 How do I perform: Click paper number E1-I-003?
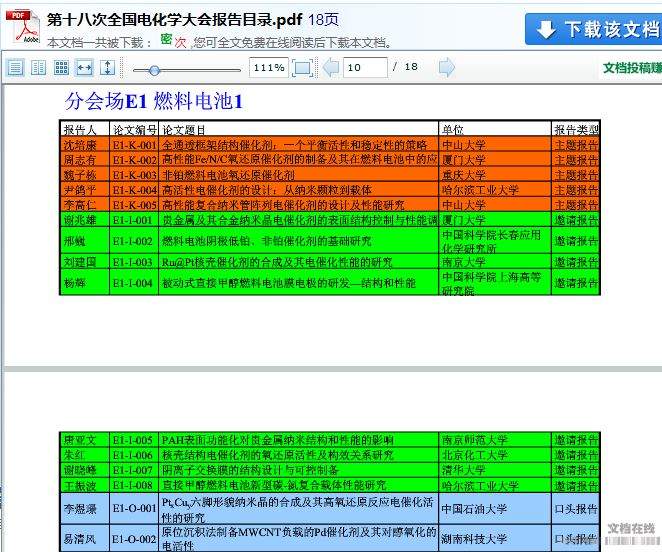coord(132,262)
